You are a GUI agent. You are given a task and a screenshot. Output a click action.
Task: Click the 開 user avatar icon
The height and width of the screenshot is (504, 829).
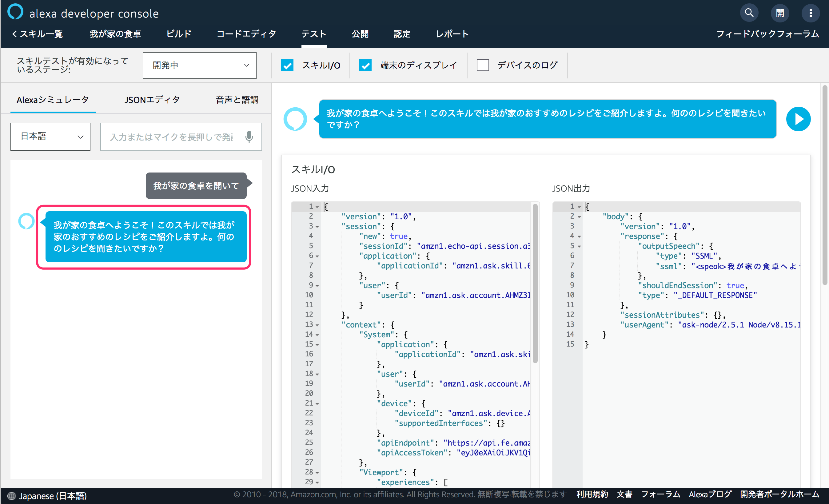pos(779,13)
